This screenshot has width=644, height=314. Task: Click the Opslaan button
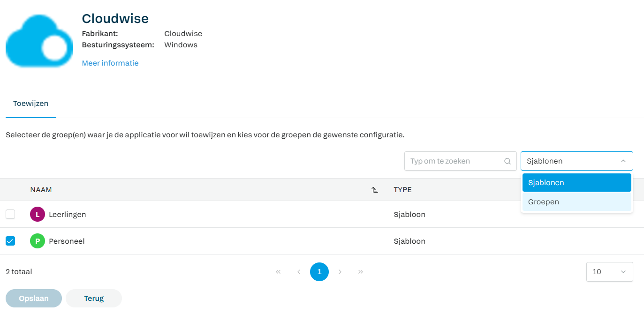pyautogui.click(x=34, y=298)
